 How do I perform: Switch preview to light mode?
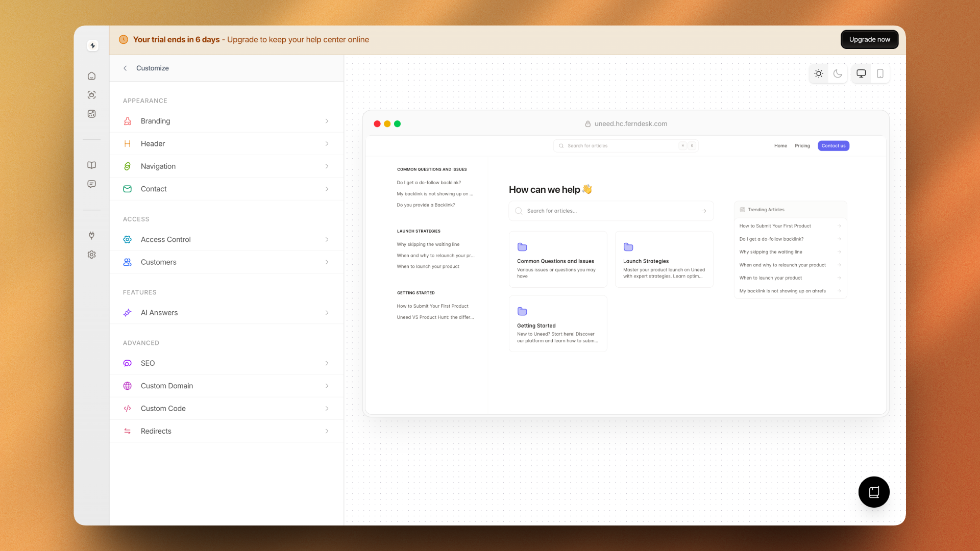click(x=819, y=73)
